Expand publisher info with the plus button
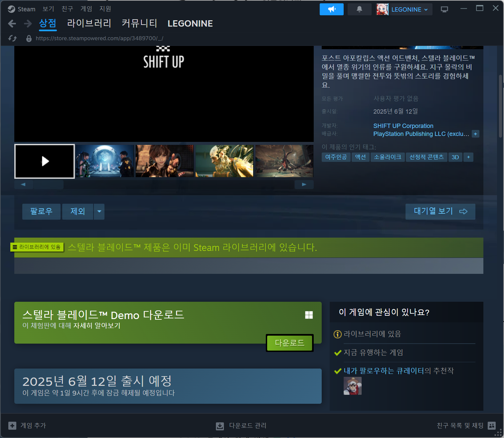This screenshot has width=504, height=438. coord(475,134)
